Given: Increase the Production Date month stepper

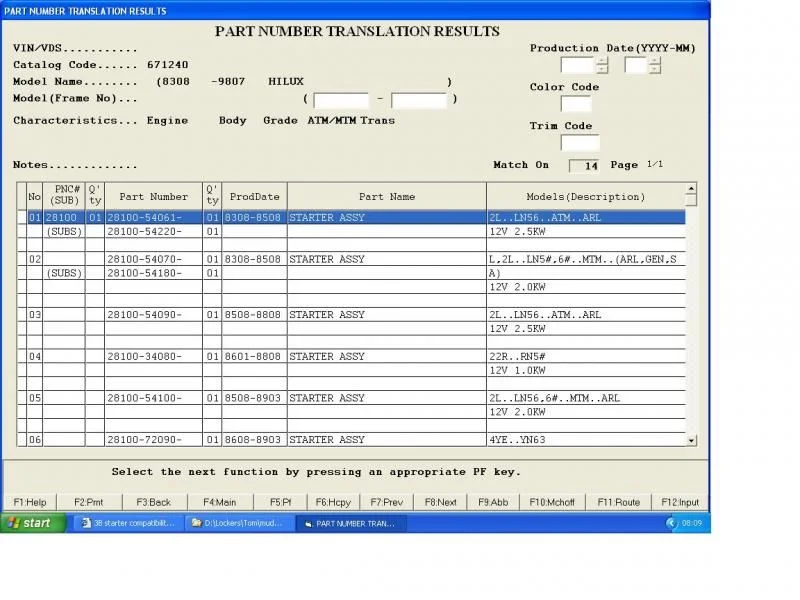Looking at the screenshot, I should point(655,61).
